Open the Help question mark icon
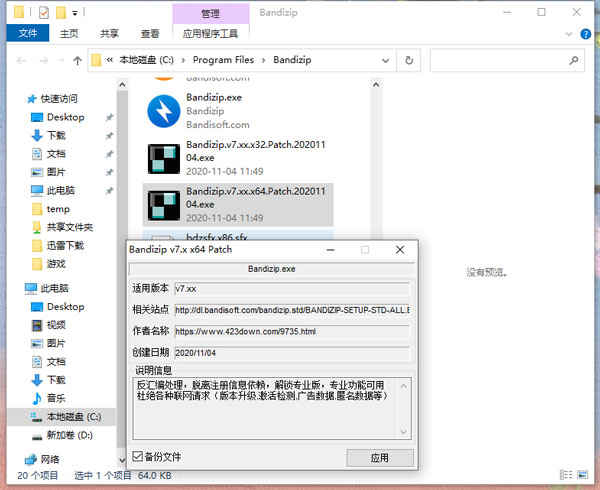Screen dimensions: 600x490 coord(585,34)
